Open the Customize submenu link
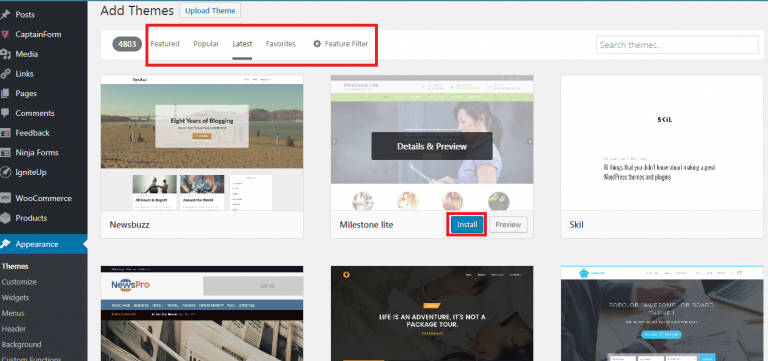The height and width of the screenshot is (361, 768). pos(19,282)
